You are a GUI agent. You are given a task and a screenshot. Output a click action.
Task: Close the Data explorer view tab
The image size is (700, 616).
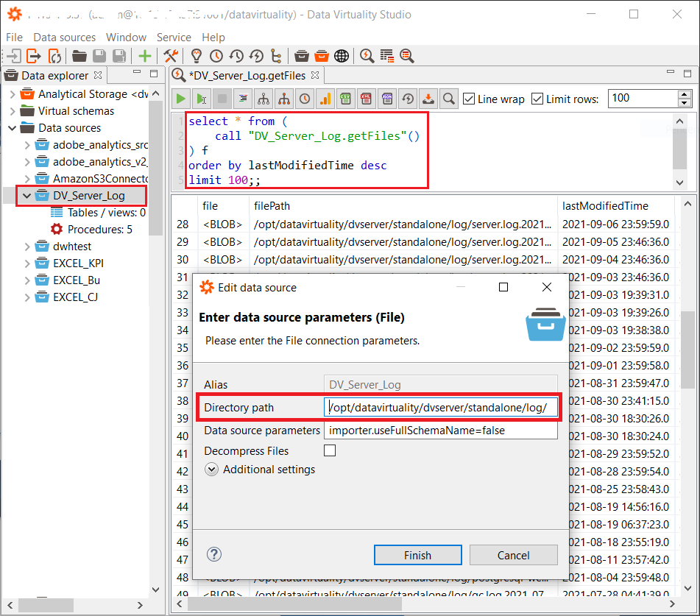[x=98, y=75]
